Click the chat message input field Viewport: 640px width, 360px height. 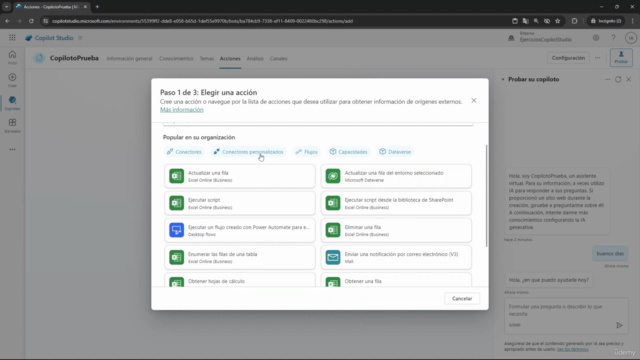[x=566, y=315]
